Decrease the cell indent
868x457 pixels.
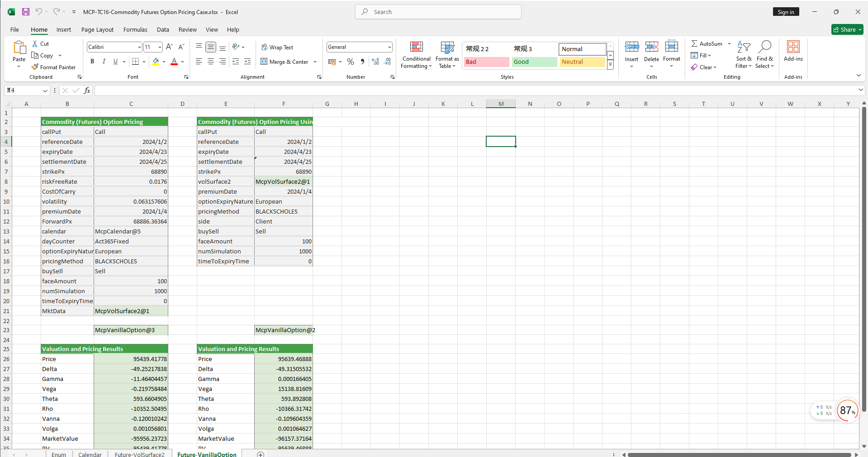[236, 61]
